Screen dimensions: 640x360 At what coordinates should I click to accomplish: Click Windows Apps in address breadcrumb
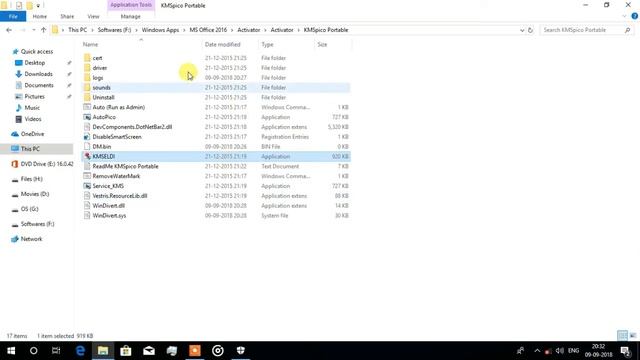pos(160,30)
